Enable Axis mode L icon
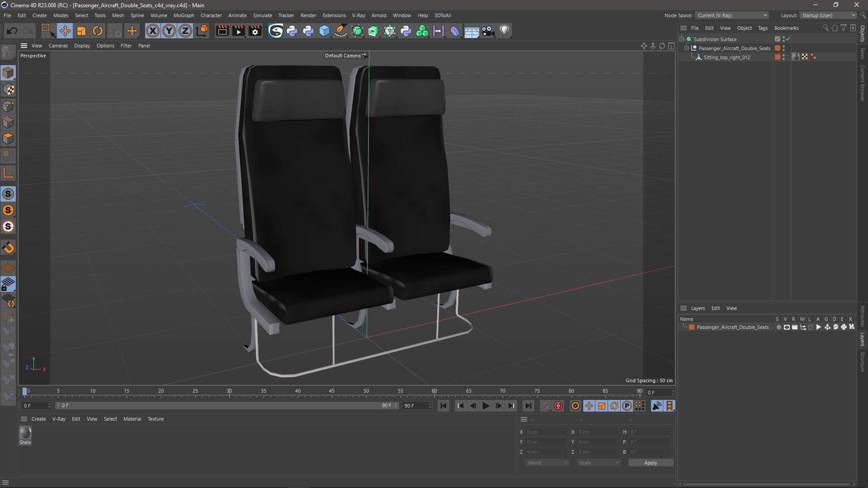The image size is (868, 488). [x=8, y=173]
